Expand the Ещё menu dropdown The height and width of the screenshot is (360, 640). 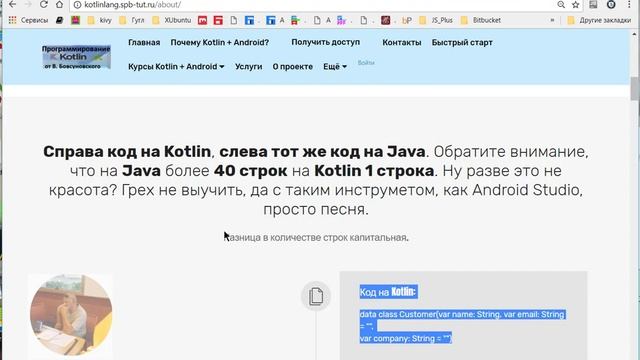[x=335, y=67]
